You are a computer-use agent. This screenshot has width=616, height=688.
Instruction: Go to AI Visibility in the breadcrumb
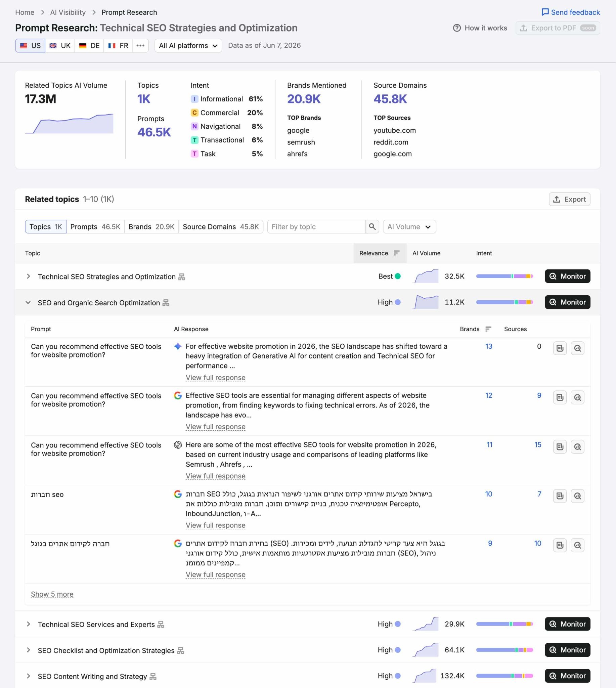(x=68, y=12)
